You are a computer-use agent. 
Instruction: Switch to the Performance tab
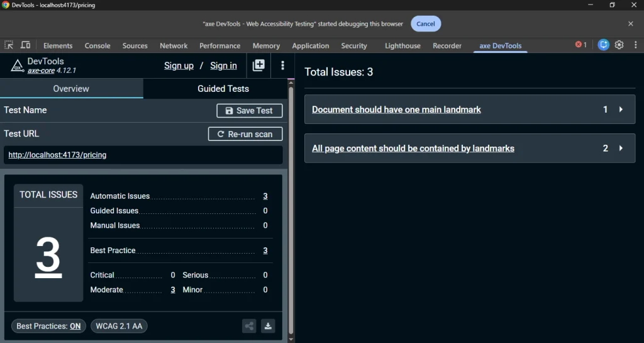219,45
